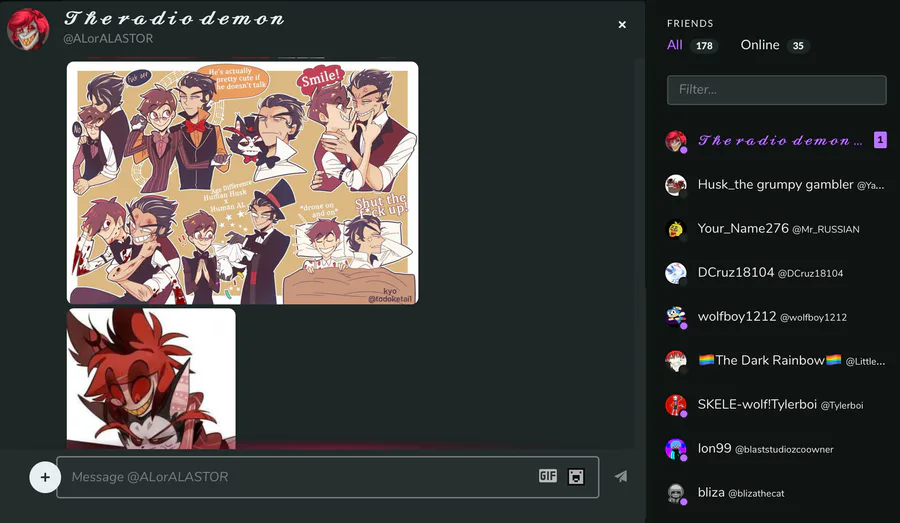Click the plus attachment button
This screenshot has width=900, height=523.
pos(45,476)
